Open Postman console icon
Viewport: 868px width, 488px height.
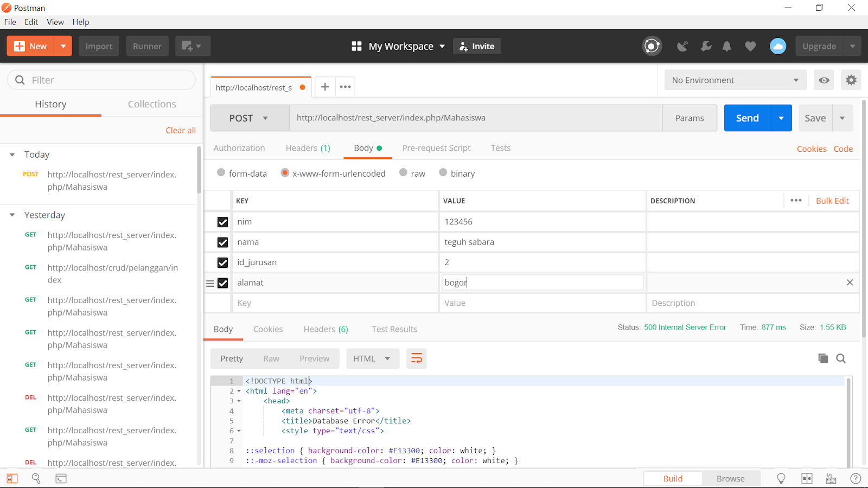click(61, 478)
